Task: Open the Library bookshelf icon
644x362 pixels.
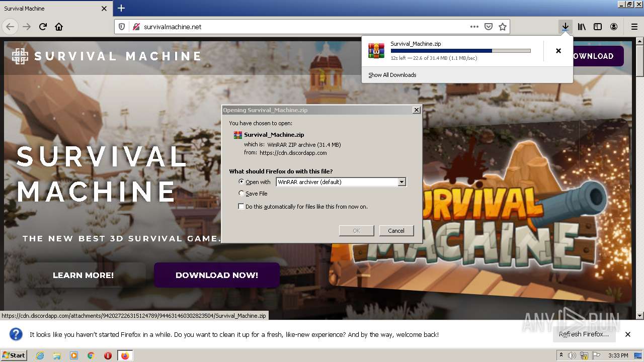Action: point(582,27)
